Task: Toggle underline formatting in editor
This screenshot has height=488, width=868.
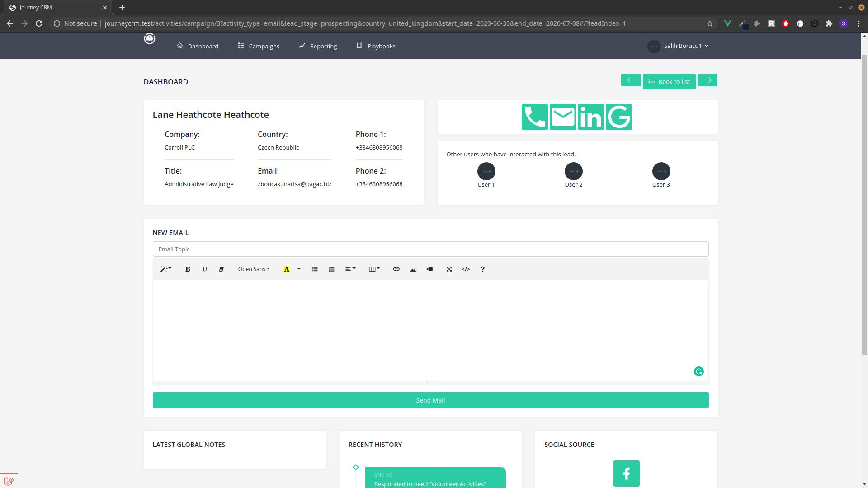Action: click(x=204, y=269)
